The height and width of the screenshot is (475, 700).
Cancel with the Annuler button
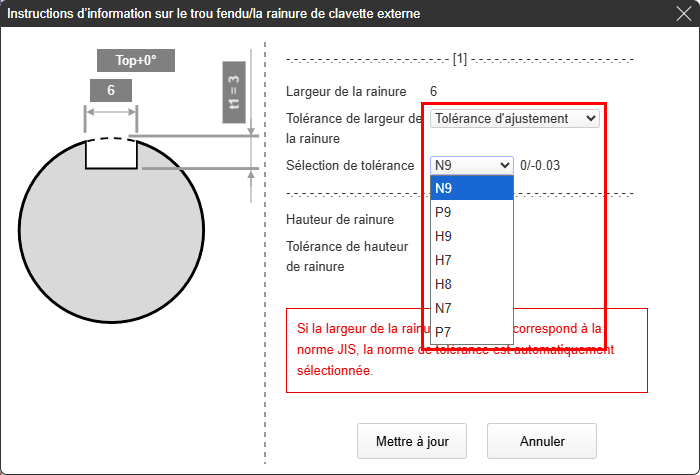click(x=542, y=441)
